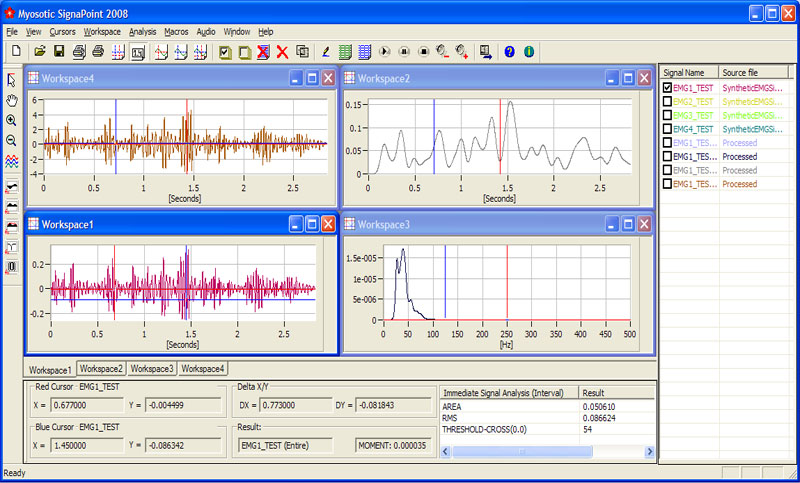Click the Signal Name column header
Viewport: 800px width, 483px height.
tap(689, 72)
